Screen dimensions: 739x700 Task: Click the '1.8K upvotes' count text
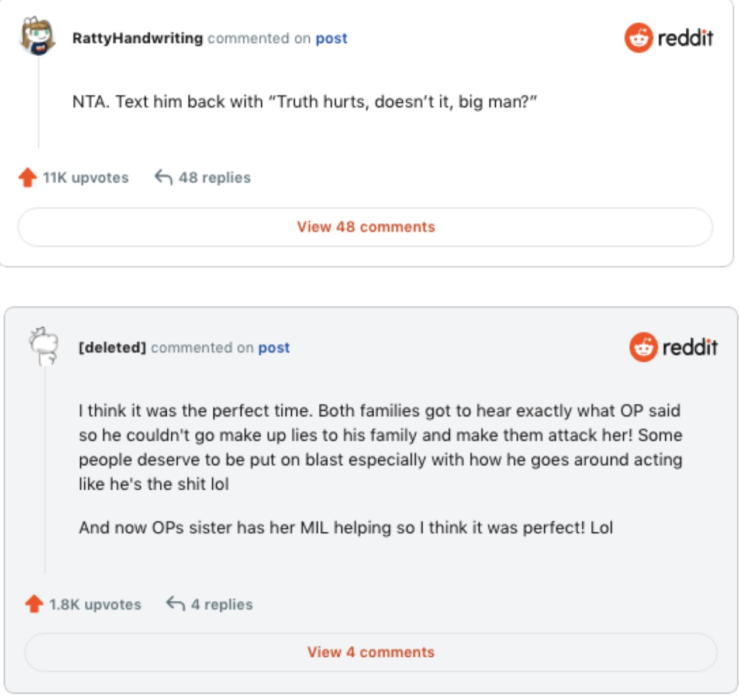(x=95, y=604)
